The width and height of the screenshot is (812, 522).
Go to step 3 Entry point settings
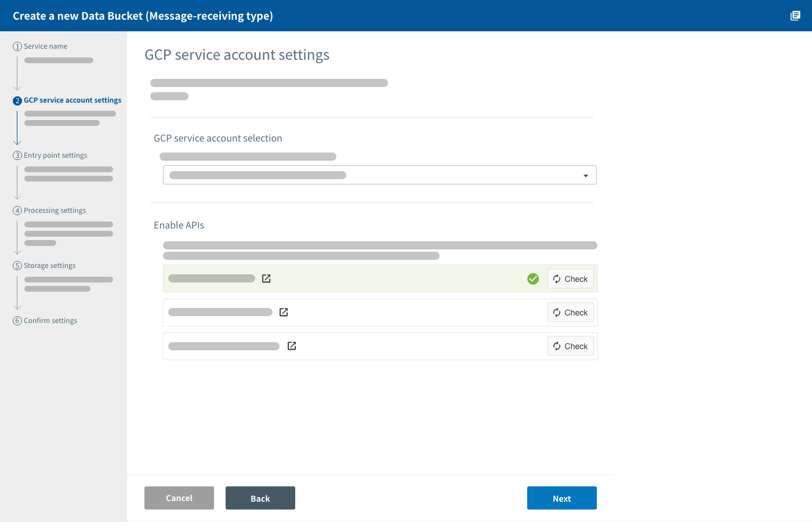tap(50, 155)
